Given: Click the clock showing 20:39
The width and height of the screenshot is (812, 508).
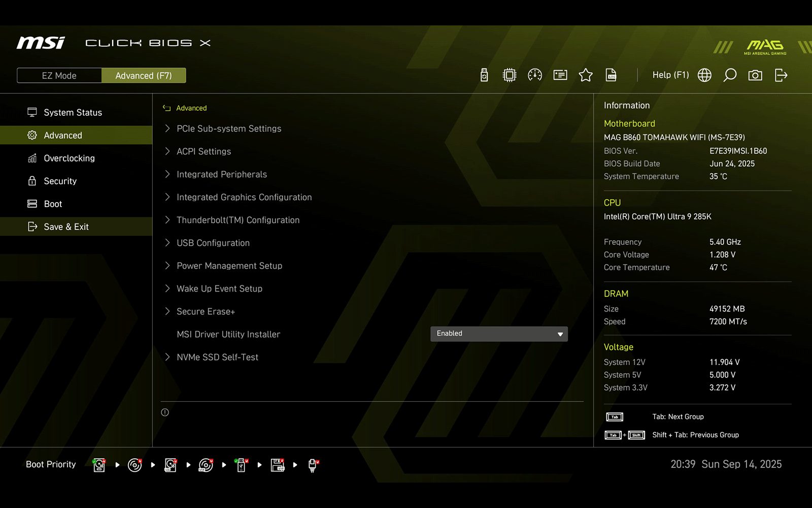Looking at the screenshot, I should click(x=683, y=464).
